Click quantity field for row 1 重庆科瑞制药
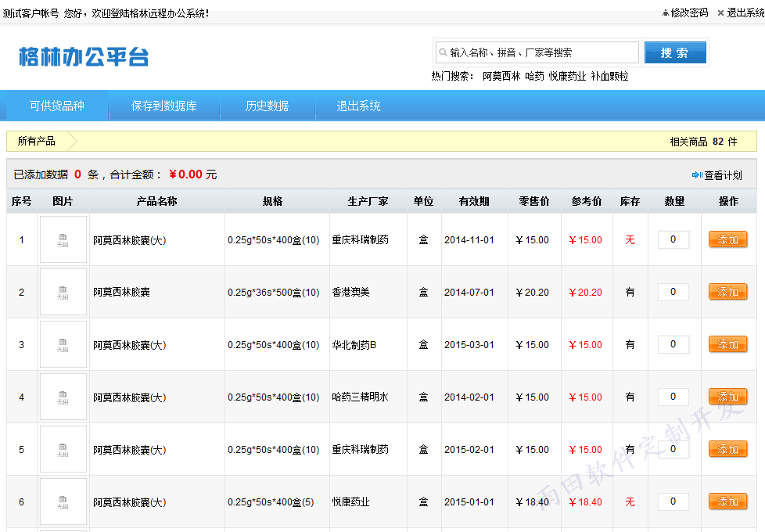This screenshot has height=532, width=765. (x=673, y=239)
